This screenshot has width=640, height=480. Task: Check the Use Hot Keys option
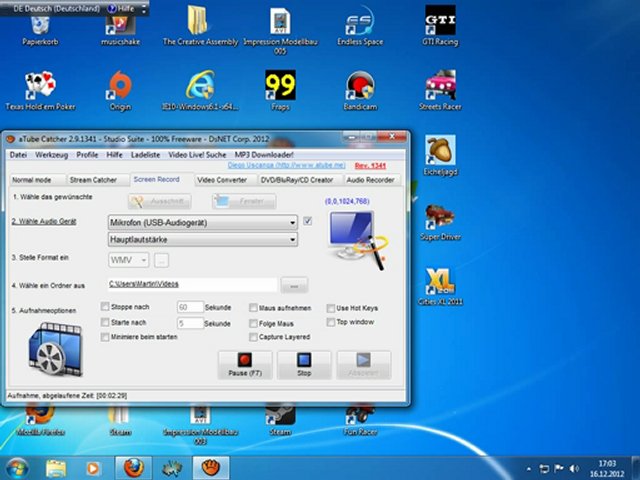[x=331, y=308]
